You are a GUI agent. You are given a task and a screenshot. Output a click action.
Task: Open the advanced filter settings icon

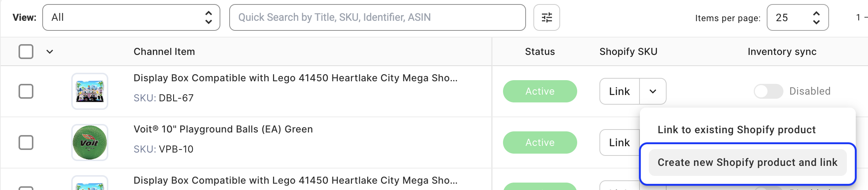pyautogui.click(x=546, y=17)
